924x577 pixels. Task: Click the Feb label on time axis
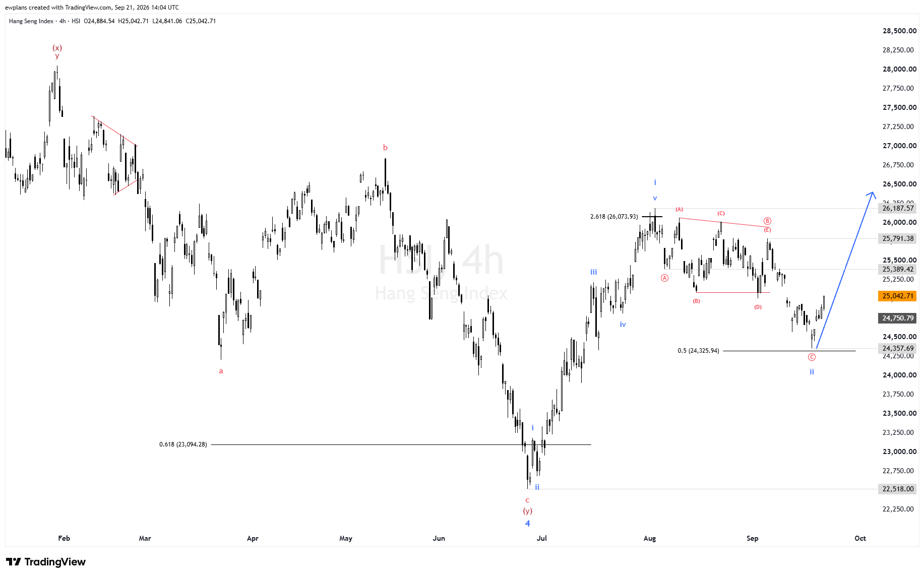tap(64, 538)
